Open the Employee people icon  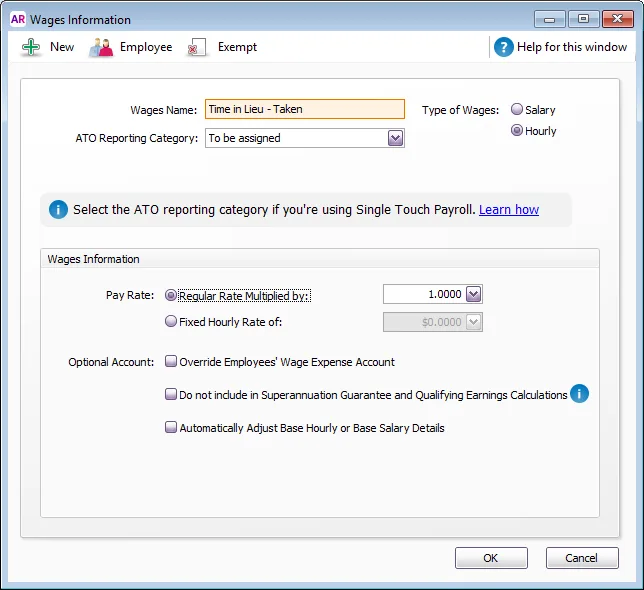(101, 47)
